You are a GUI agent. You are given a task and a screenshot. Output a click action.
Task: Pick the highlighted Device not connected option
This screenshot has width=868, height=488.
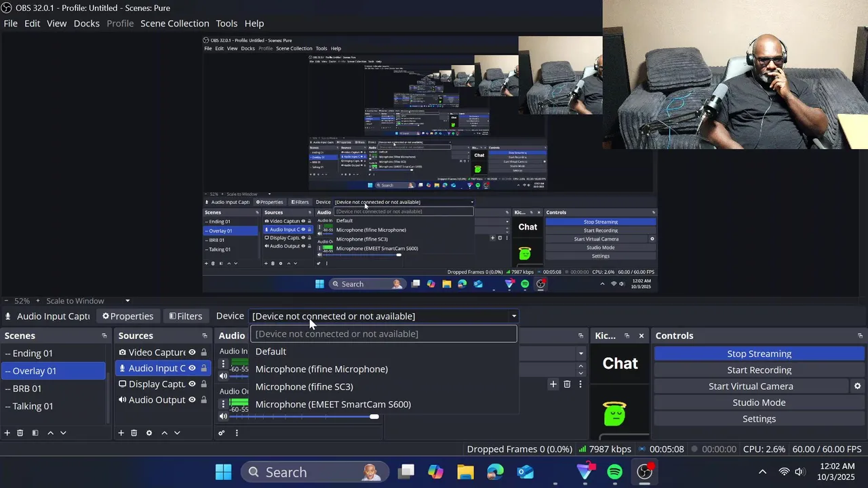tap(384, 333)
